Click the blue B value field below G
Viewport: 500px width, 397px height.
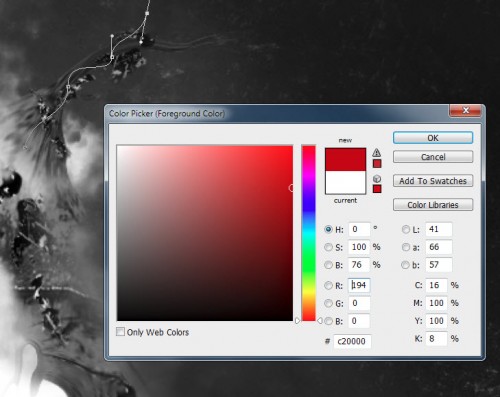(x=359, y=321)
